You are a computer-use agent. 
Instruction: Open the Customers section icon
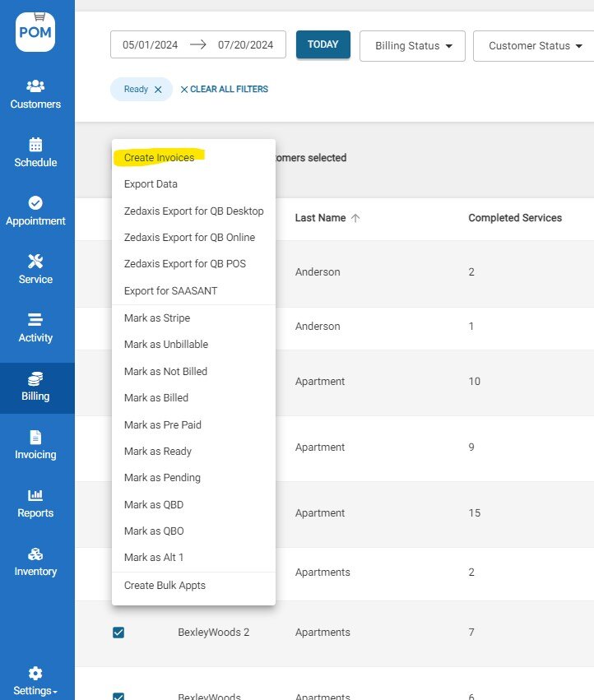coord(35,86)
